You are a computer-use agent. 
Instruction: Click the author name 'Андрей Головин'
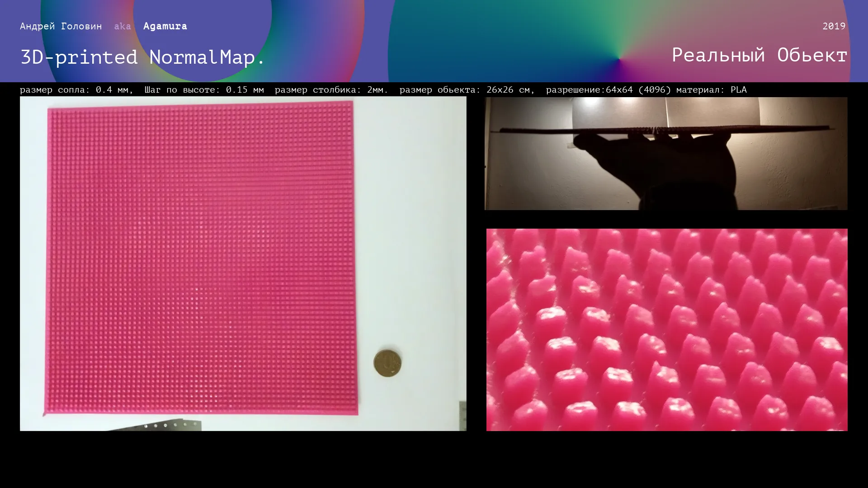(61, 26)
